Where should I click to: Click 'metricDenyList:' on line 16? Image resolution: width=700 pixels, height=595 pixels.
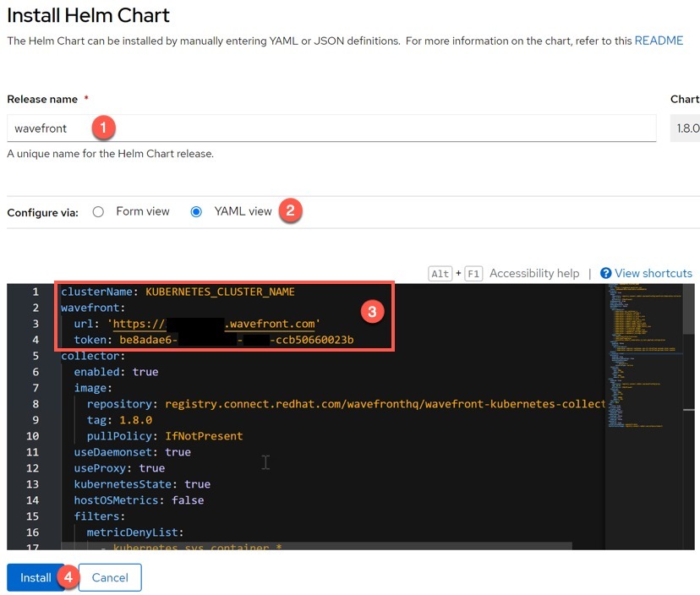135,533
